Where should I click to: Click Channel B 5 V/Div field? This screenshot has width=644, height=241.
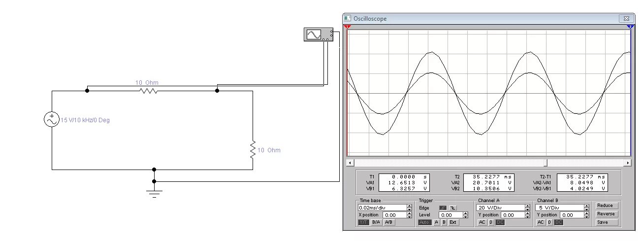point(560,208)
